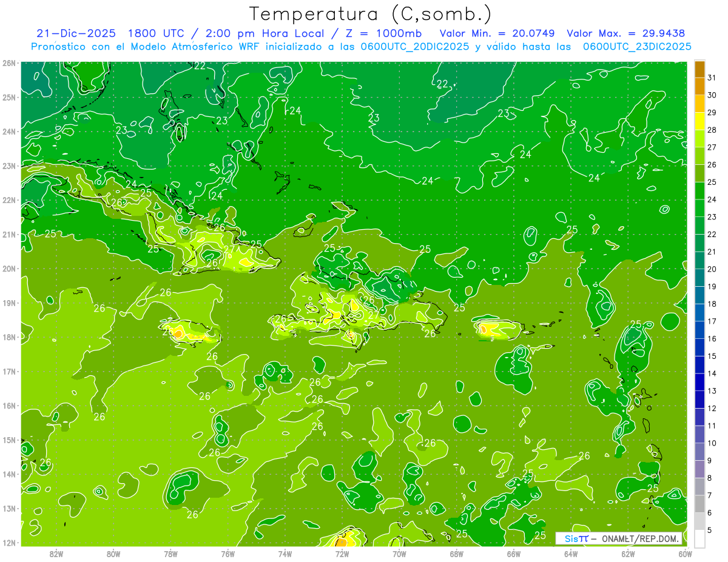The image size is (728, 562).
Task: Pick the orange swatch between 30 and 31 on the color scale
Action: pos(699,86)
